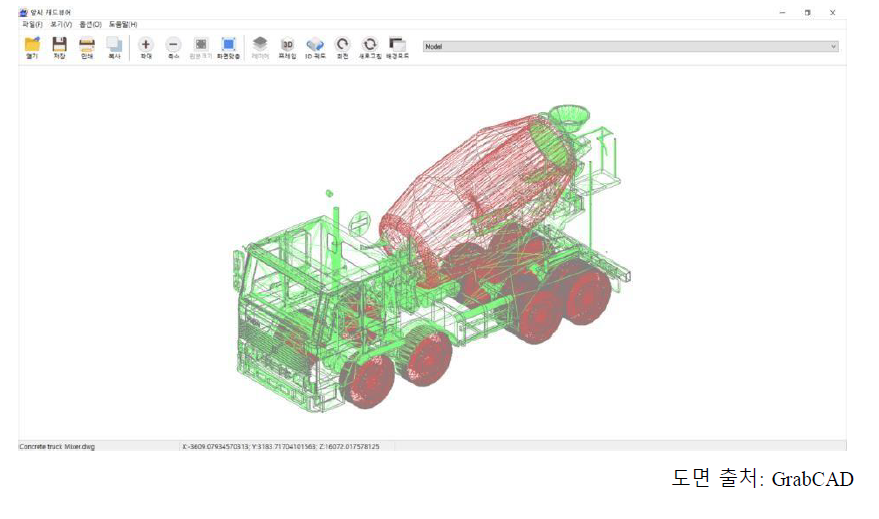Click the Concrete truck Mixer.dwg status text
Image resolution: width=879 pixels, height=519 pixels.
point(57,447)
